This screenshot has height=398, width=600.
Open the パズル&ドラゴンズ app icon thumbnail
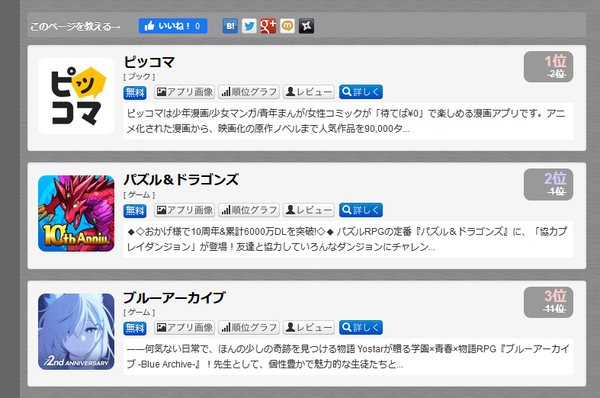pos(76,214)
